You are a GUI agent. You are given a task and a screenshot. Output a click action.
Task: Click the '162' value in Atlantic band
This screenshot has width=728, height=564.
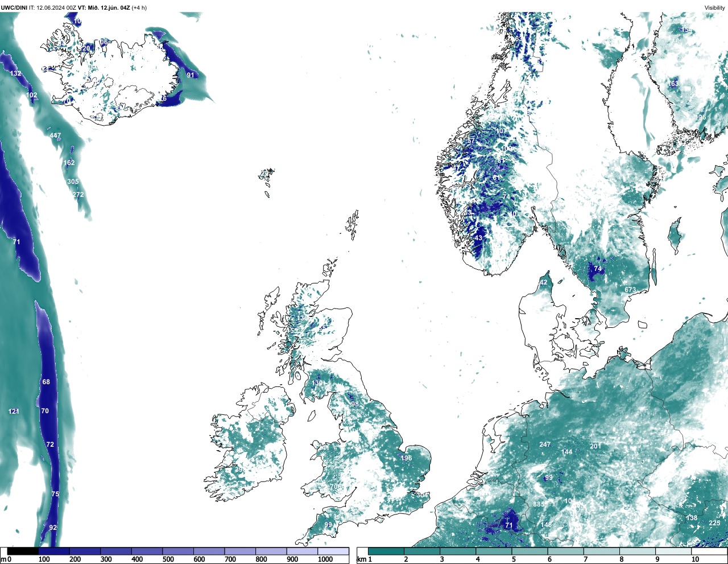click(x=69, y=162)
